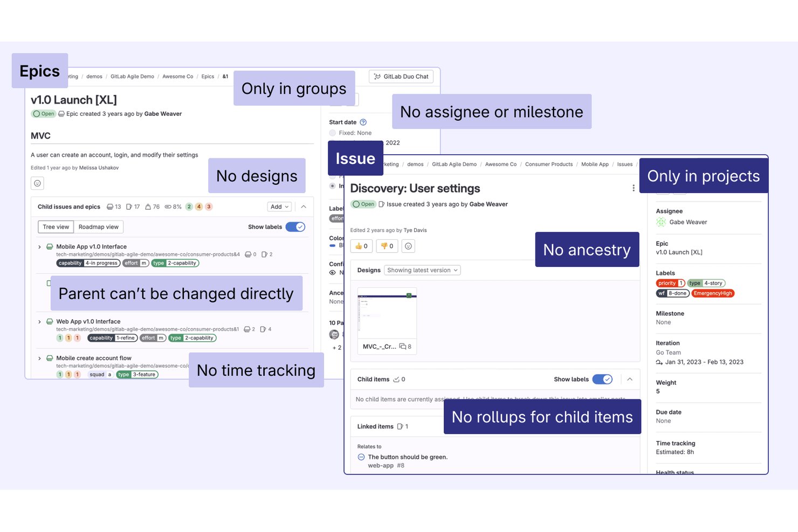The height and width of the screenshot is (532, 798).
Task: Expand the Mobile create account flow tree row
Action: (x=39, y=358)
